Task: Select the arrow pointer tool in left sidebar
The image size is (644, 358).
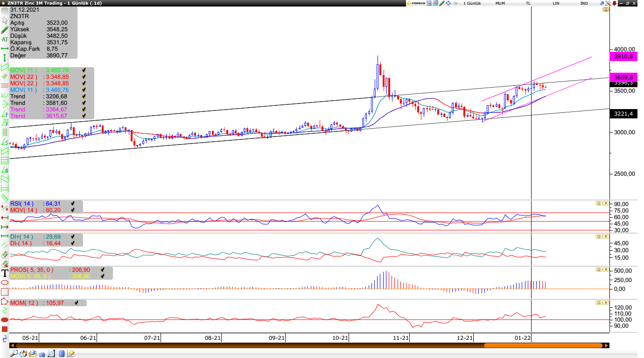Action: pos(5,20)
